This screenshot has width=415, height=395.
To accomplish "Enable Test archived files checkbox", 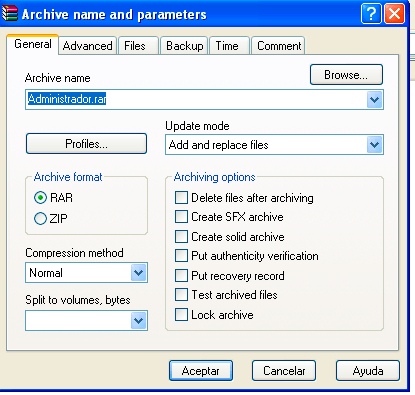I will point(181,295).
